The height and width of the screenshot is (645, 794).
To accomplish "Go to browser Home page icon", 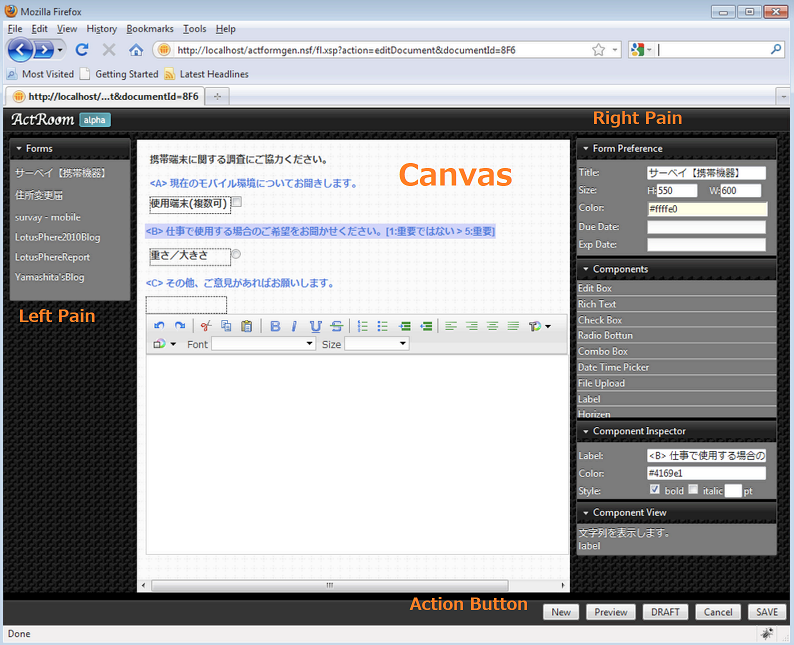I will [x=136, y=50].
